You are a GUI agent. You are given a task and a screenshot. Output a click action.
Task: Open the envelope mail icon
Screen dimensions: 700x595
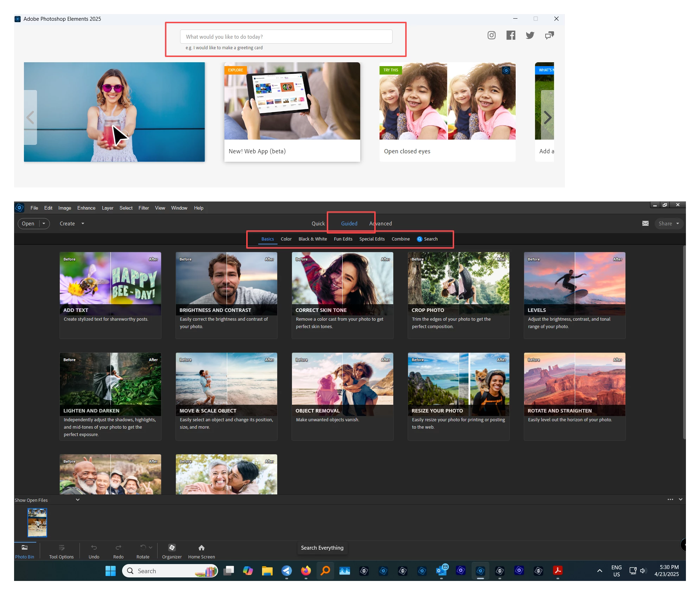click(x=645, y=223)
